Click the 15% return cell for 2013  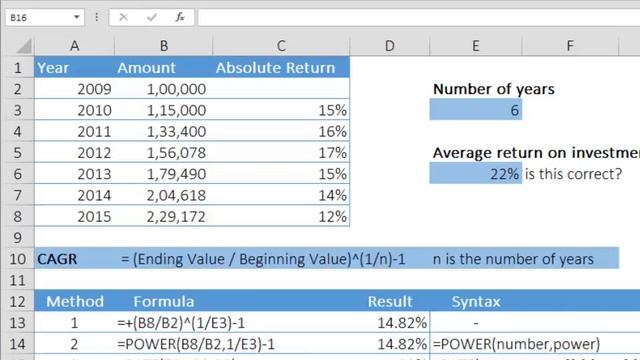tap(281, 174)
